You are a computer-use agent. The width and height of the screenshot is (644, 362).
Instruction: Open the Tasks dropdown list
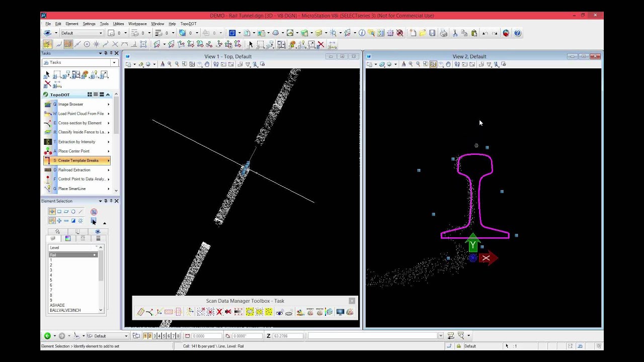click(x=114, y=62)
